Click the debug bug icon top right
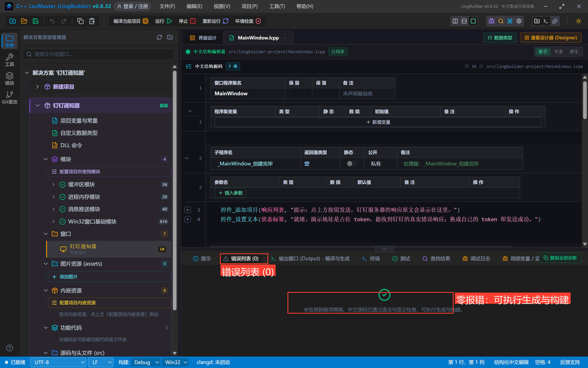Viewport: 588px width, 368px height. tap(491, 21)
